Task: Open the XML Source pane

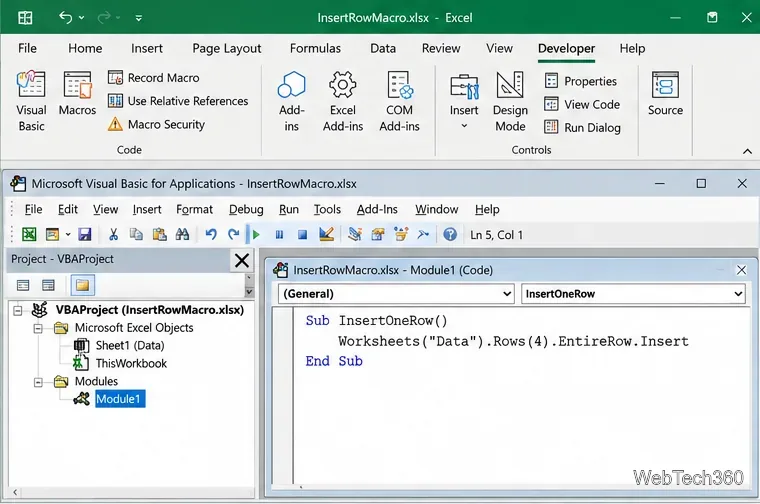Action: [665, 93]
